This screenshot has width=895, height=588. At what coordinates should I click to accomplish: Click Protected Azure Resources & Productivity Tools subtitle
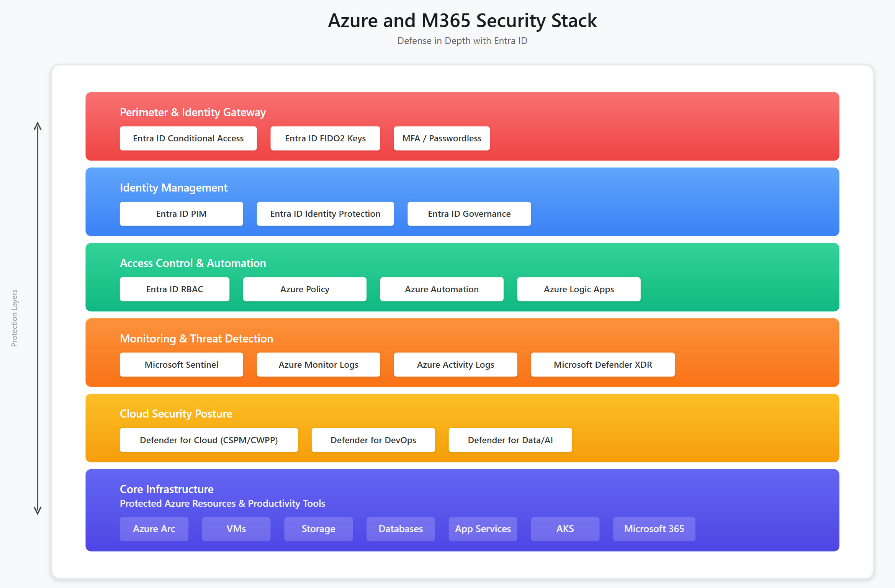point(223,503)
